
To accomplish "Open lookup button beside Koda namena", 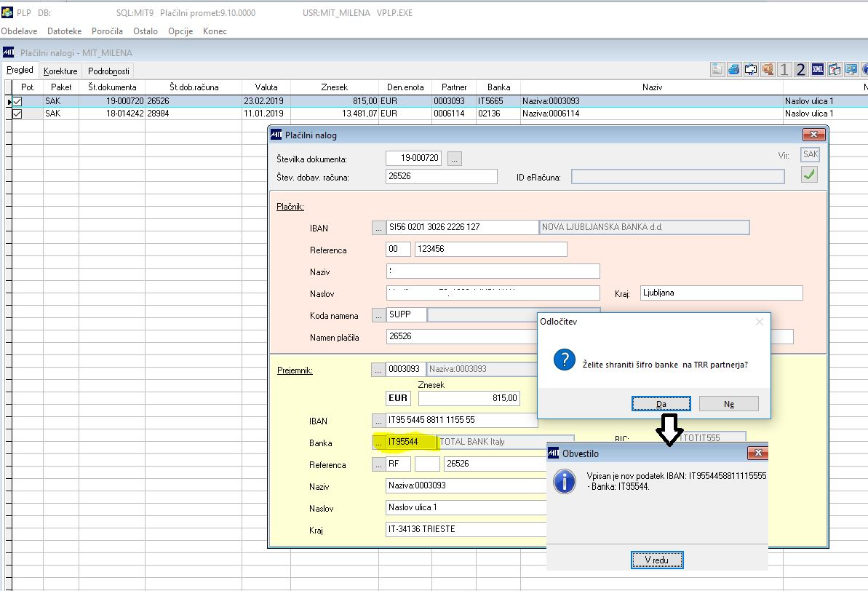I will click(378, 315).
